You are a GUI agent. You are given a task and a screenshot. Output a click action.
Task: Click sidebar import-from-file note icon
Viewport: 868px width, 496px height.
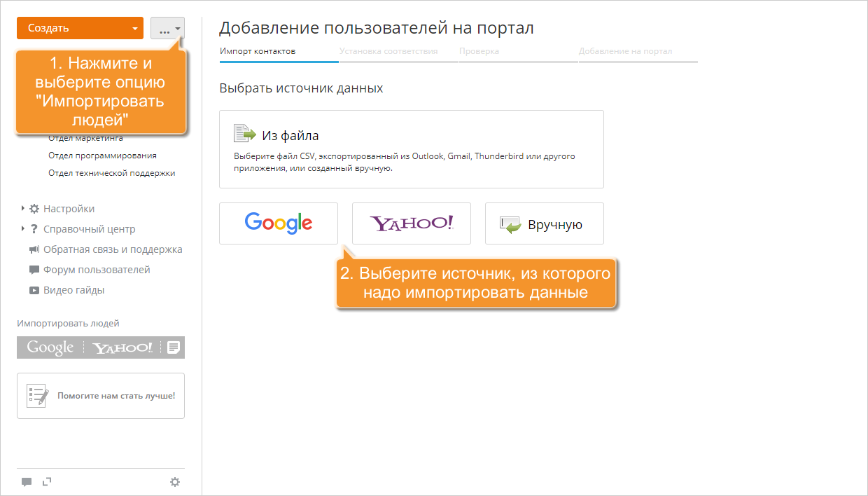[174, 347]
